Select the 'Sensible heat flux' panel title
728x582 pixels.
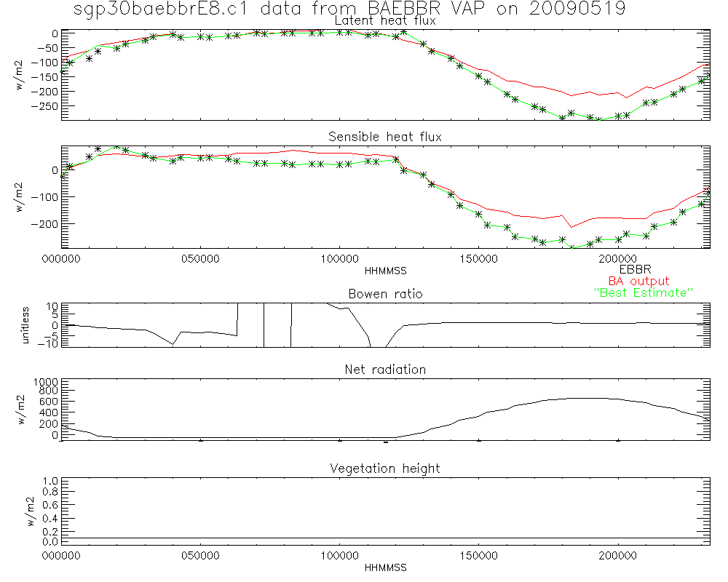(x=384, y=137)
